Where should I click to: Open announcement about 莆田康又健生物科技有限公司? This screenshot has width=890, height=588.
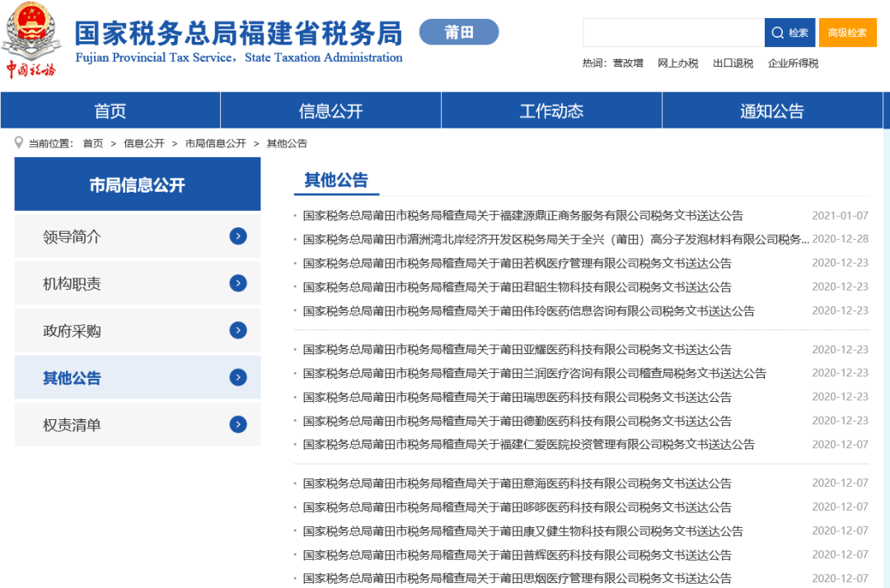pos(522,530)
